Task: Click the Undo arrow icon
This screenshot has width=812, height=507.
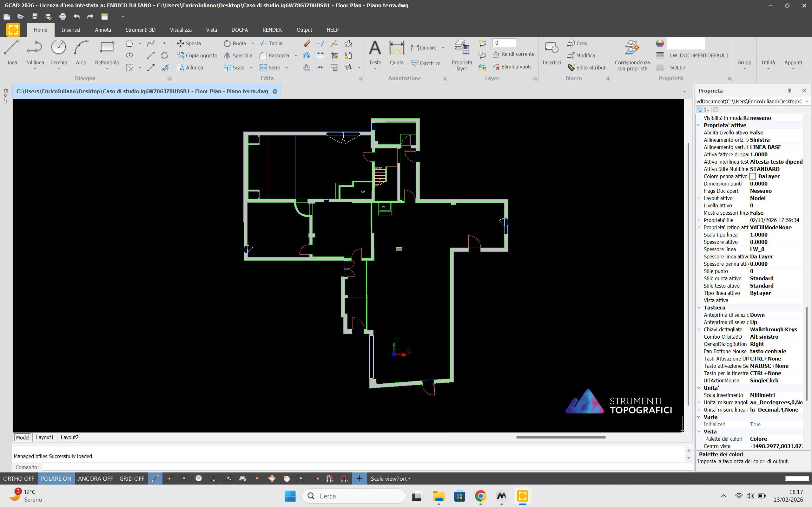Action: pos(76,16)
